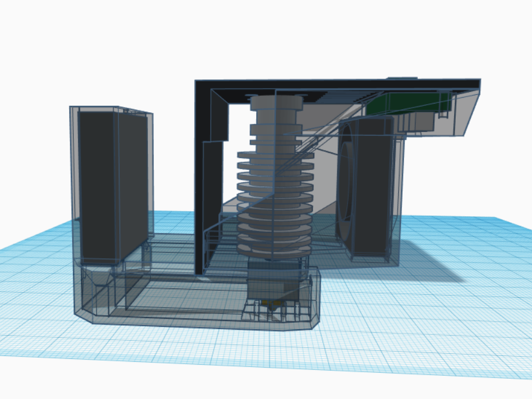
Task: Select the finned heatsink cylinder in the center
Action: [275, 176]
